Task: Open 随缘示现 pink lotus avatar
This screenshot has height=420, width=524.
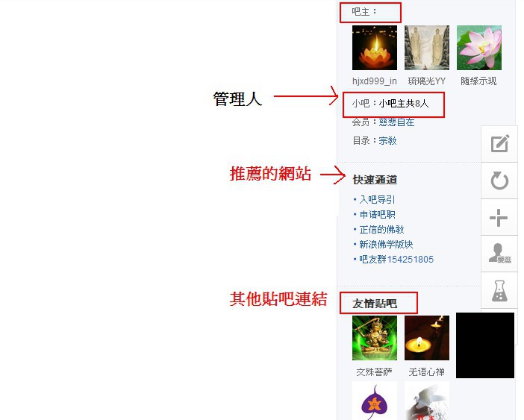Action: pos(479,48)
